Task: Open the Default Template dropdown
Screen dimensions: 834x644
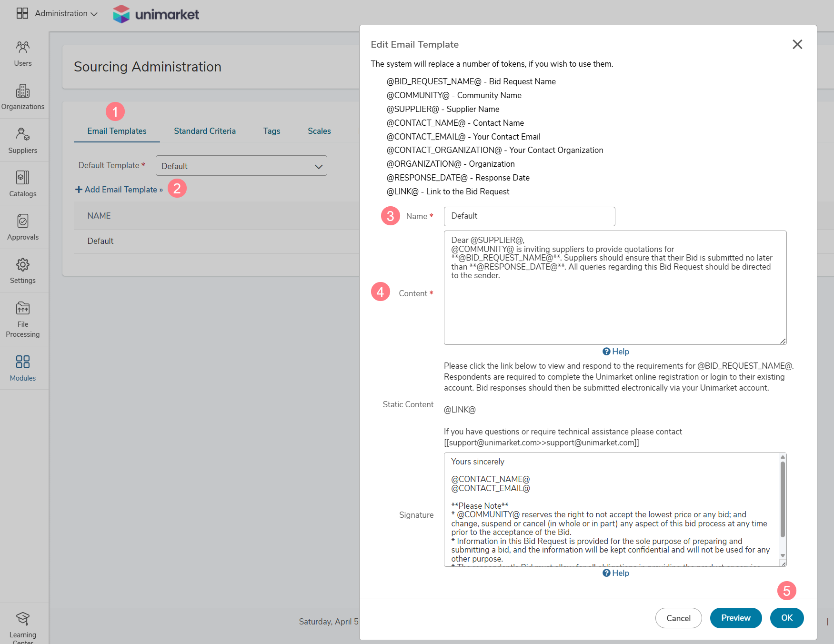Action: click(241, 166)
